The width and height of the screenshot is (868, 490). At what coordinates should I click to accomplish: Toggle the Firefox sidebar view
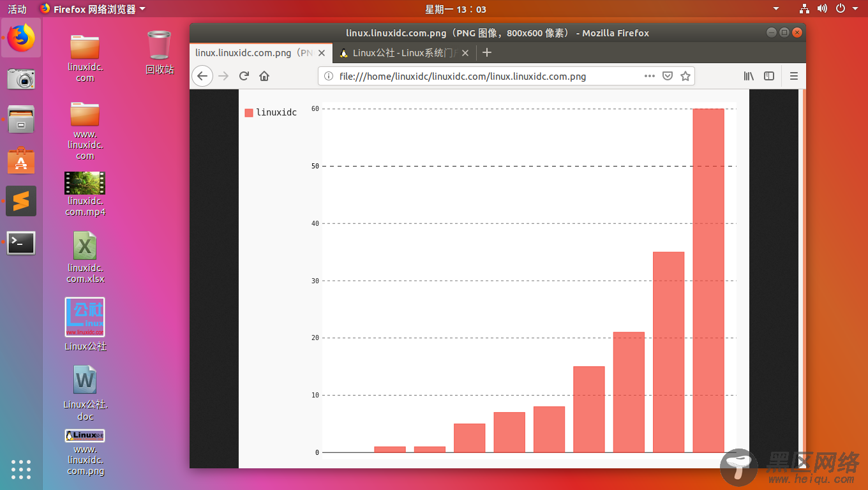(x=769, y=76)
